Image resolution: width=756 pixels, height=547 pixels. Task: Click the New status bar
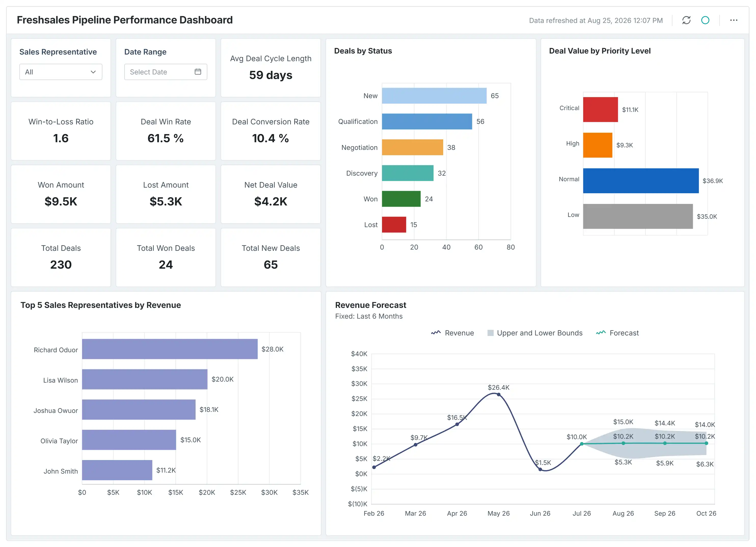(434, 96)
